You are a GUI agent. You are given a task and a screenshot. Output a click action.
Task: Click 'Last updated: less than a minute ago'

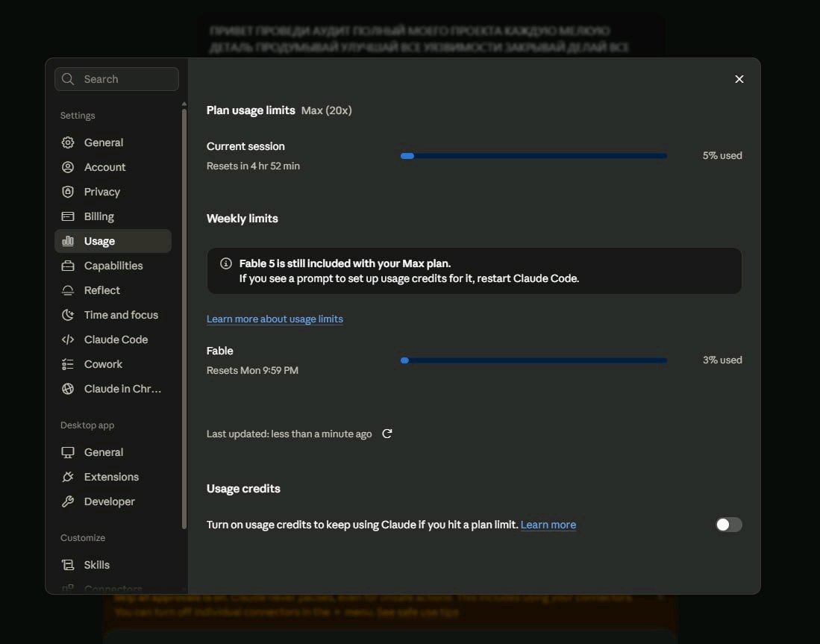pos(289,434)
